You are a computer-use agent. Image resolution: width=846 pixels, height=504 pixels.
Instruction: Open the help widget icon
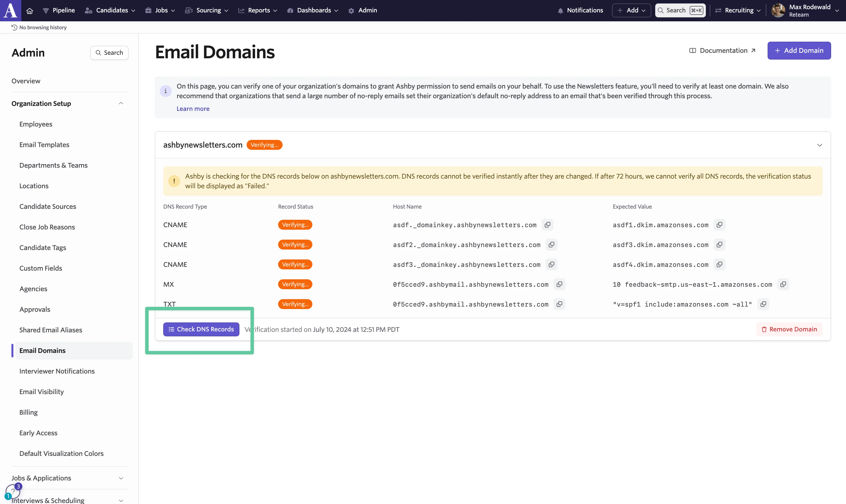[x=13, y=491]
